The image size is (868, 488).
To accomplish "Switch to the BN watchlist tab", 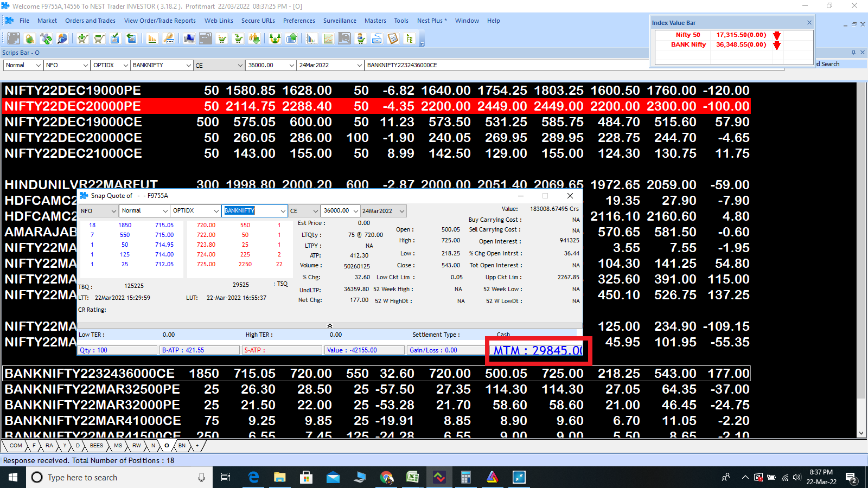I will point(182,446).
